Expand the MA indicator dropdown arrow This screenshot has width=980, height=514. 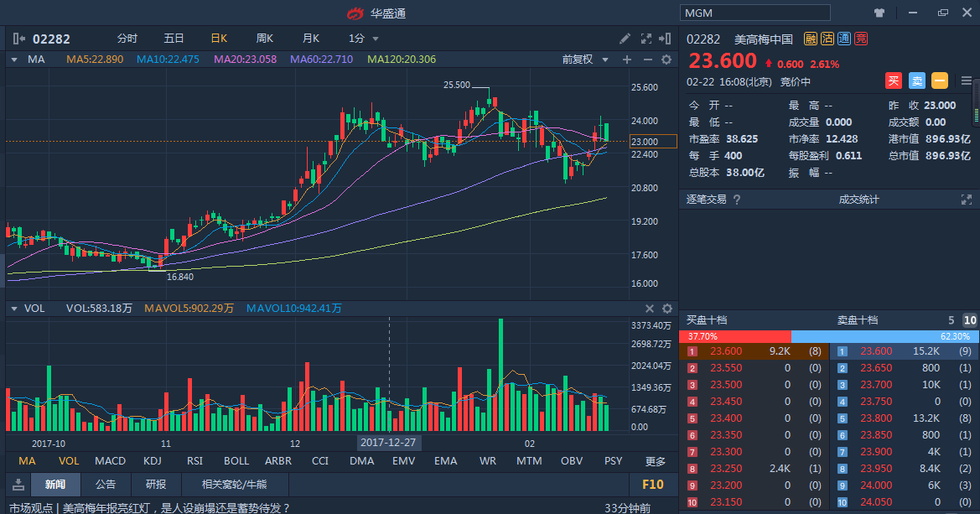coord(14,60)
